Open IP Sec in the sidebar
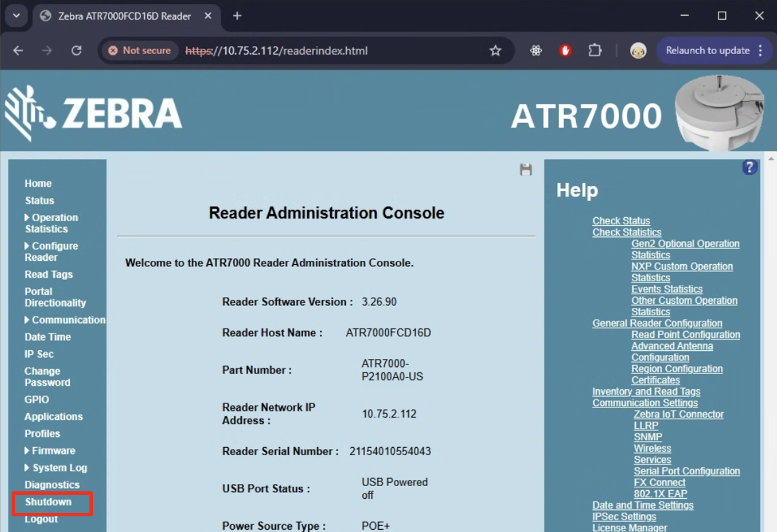This screenshot has width=777, height=532. coord(39,354)
